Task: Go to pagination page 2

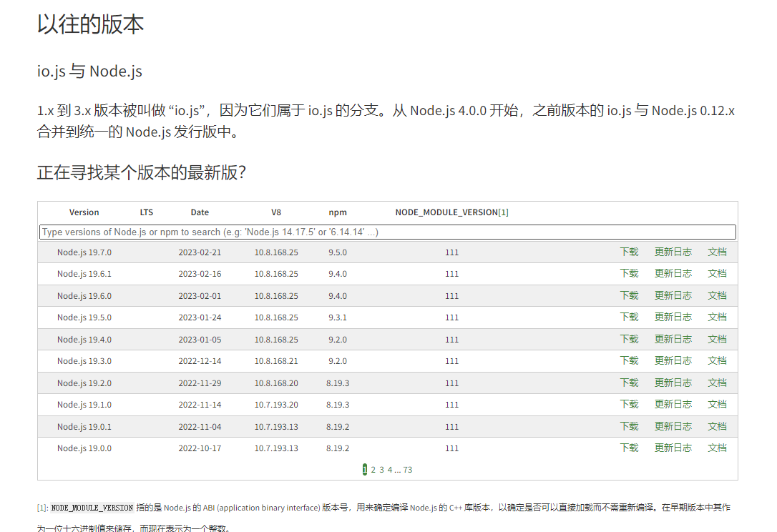Action: 373,470
